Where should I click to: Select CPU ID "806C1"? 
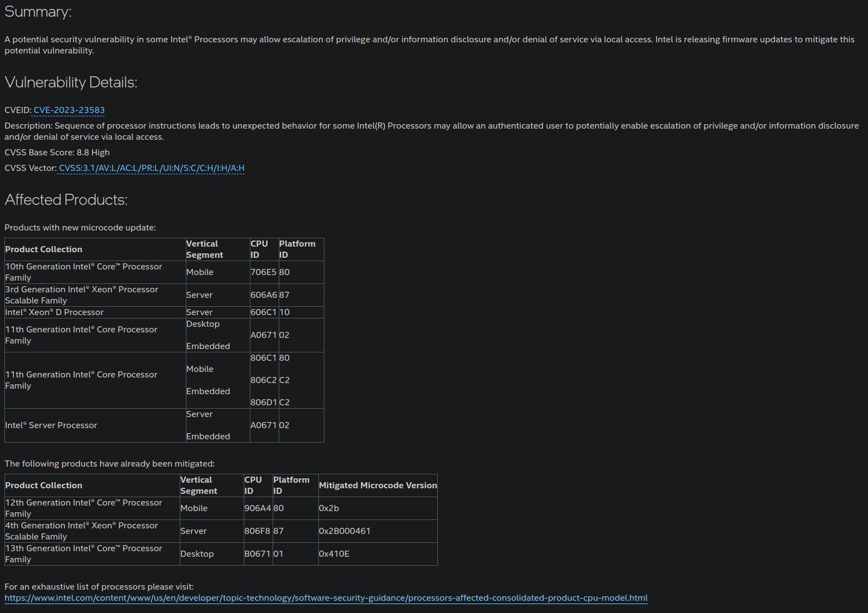[x=264, y=358]
